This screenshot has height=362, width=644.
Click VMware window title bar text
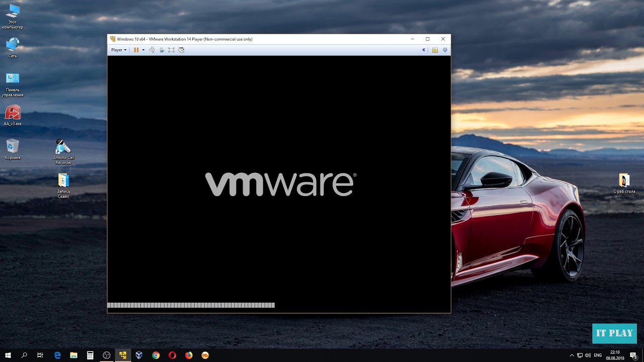(185, 39)
